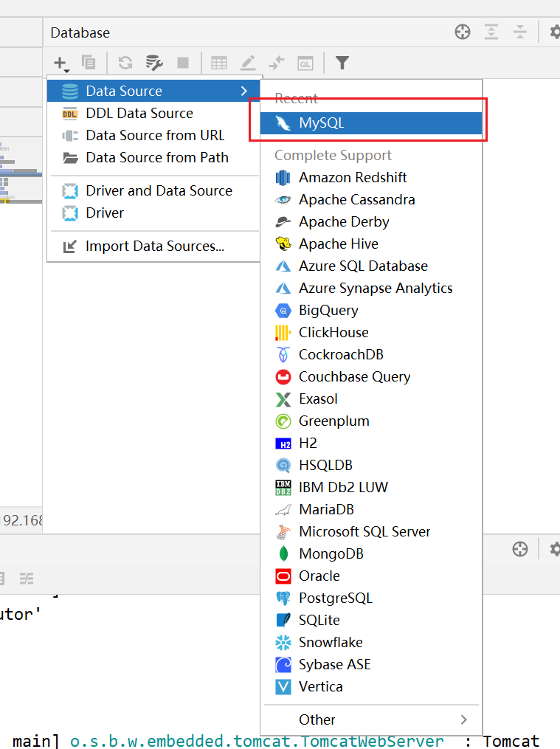560x749 pixels.
Task: Select the Driver menu entry
Action: [x=153, y=213]
